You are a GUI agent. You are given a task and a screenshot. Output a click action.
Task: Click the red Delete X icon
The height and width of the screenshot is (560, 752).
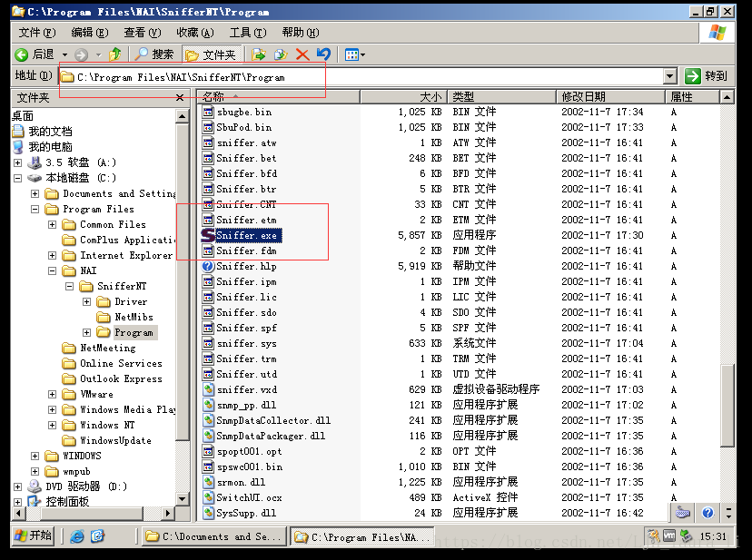(302, 54)
